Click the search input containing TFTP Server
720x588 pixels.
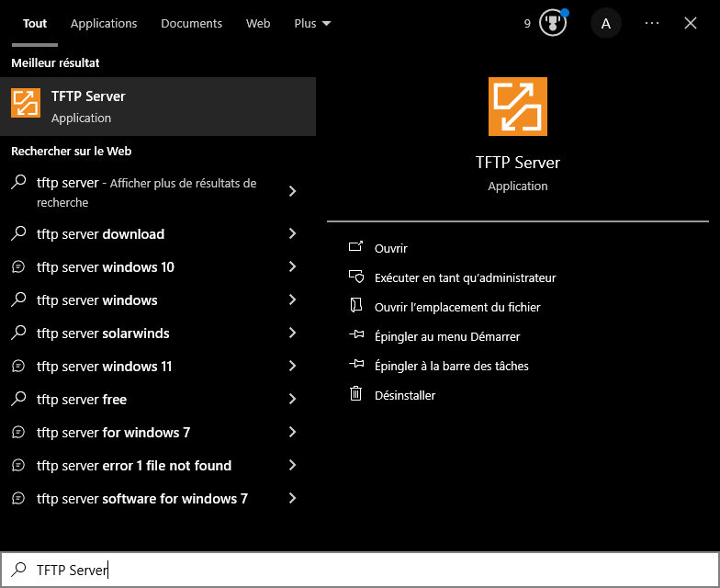coord(367,570)
